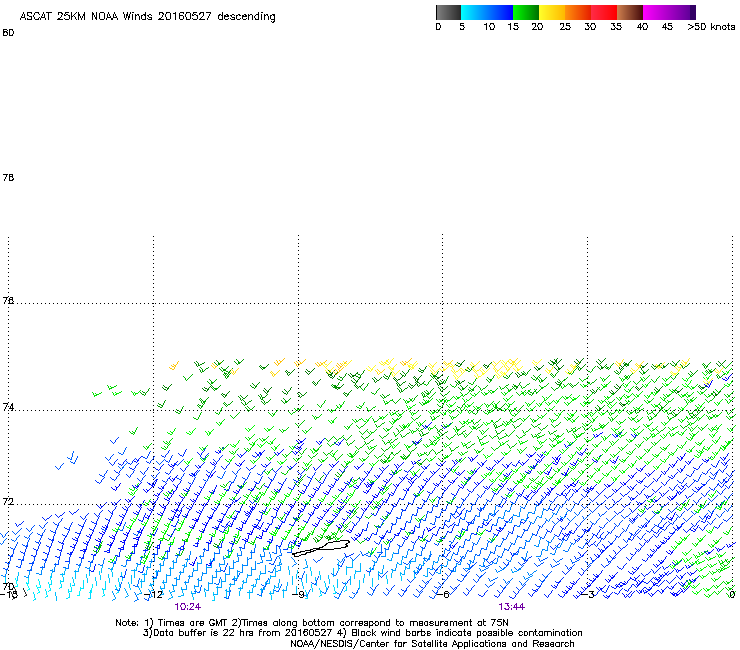Viewport: 740px width, 650px height.
Task: Click the title "ASCAT 25KM NOAA Winds 20160527 descending"
Action: click(x=147, y=16)
